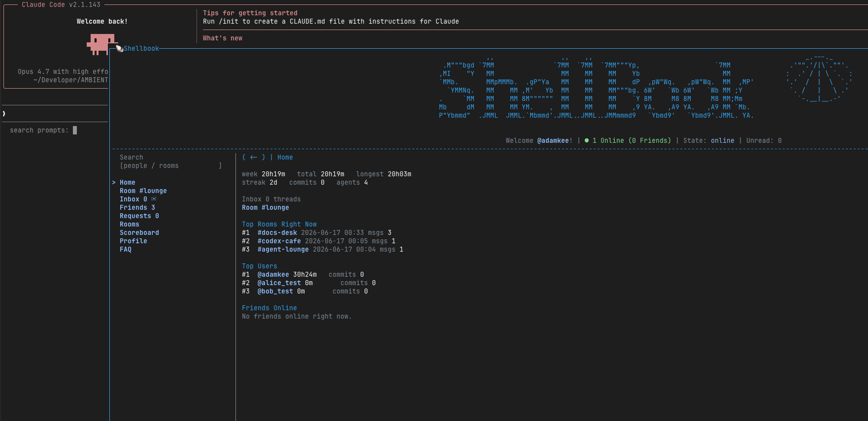Click the Shellbook shell icon

pyautogui.click(x=119, y=48)
